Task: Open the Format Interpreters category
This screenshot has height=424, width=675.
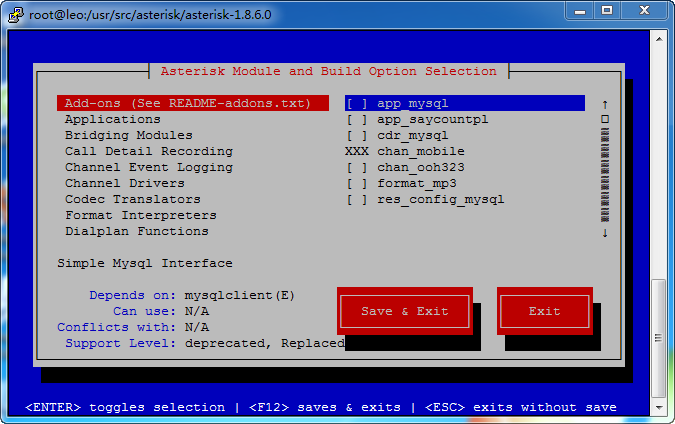Action: (x=141, y=215)
